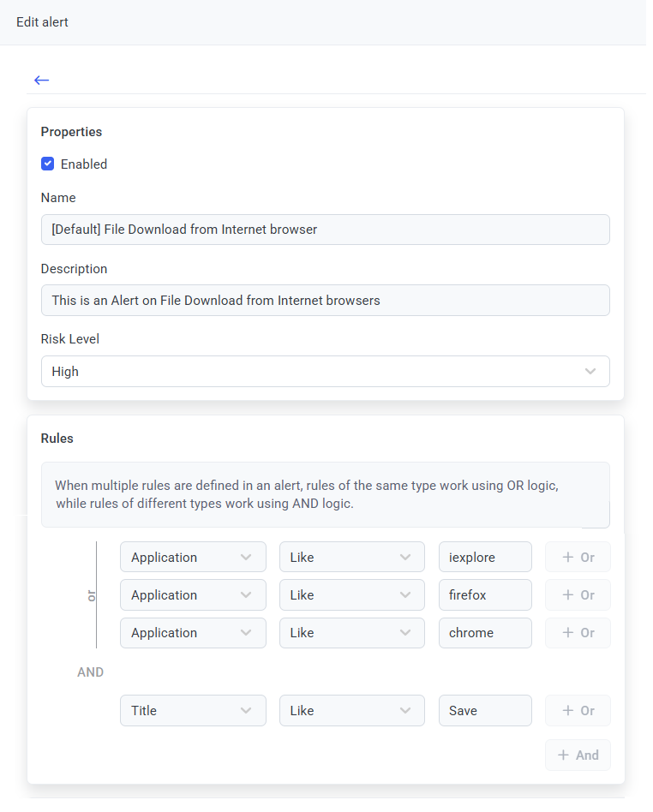
Task: Click Or button beside iexplore rule
Action: tap(578, 558)
